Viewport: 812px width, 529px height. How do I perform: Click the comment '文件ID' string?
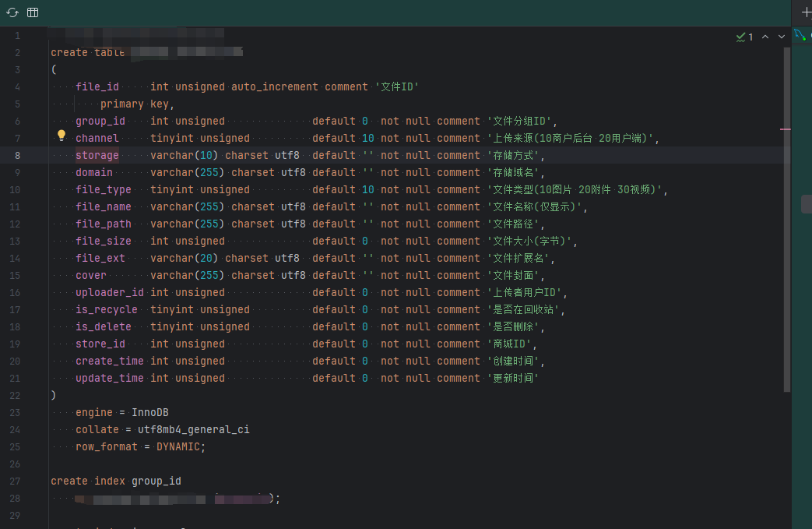[397, 86]
